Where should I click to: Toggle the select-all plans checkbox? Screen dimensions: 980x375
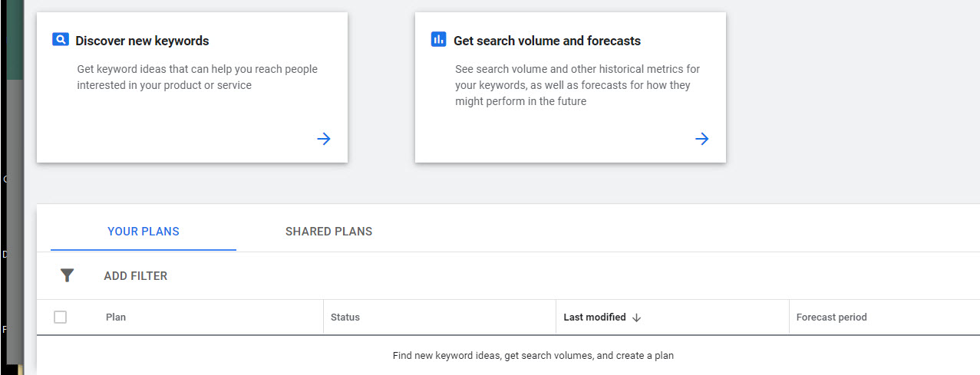tap(61, 317)
